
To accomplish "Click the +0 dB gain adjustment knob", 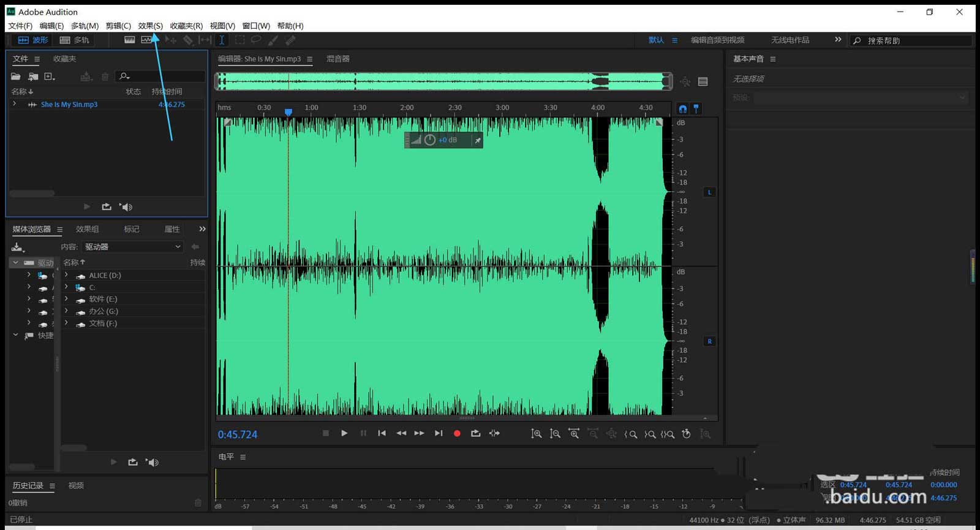I will click(x=430, y=140).
